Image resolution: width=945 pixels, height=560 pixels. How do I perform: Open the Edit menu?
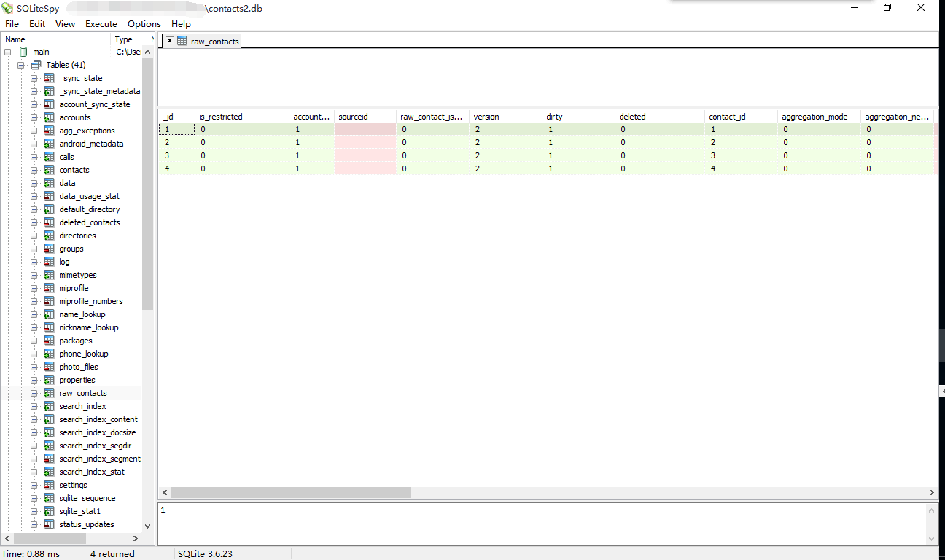(x=37, y=24)
